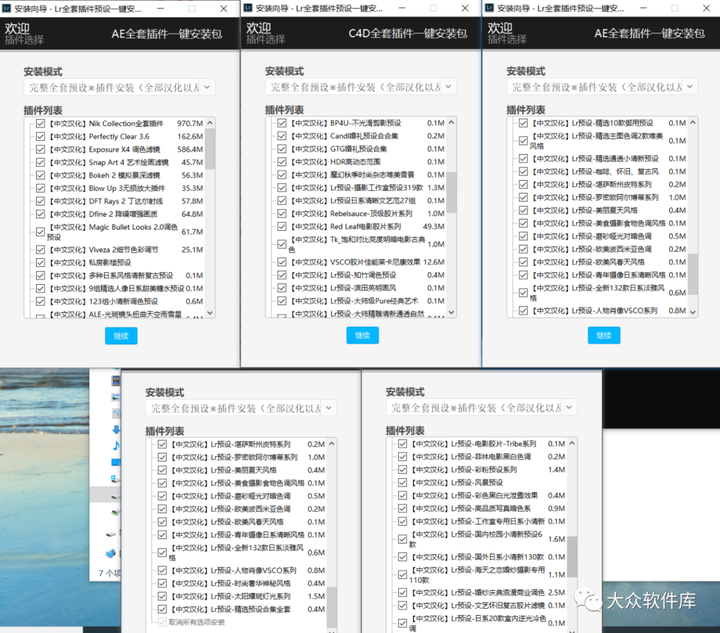Image resolution: width=720 pixels, height=633 pixels.
Task: Click scroll-down arrow of the 精选10款御用预设 list
Action: click(693, 312)
